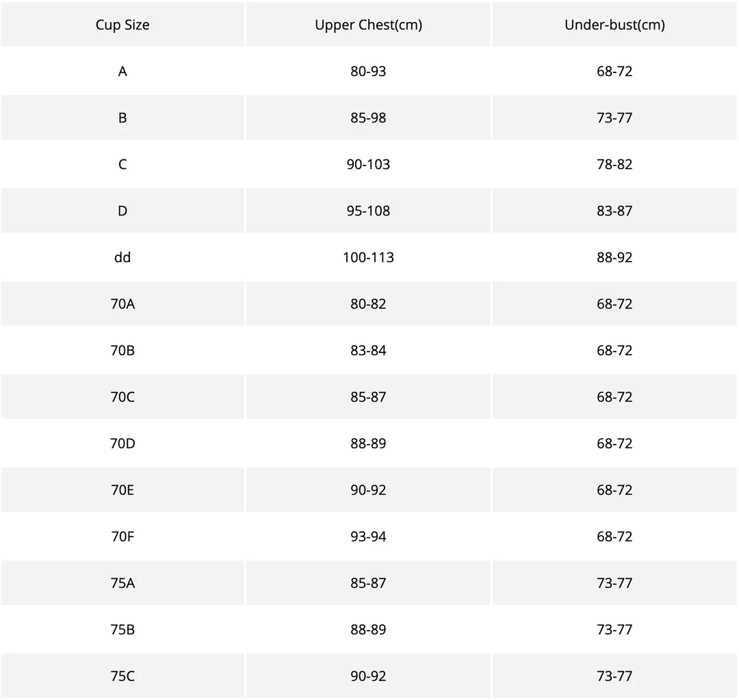The image size is (739, 700).
Task: Select the cup size A cell
Action: click(122, 71)
